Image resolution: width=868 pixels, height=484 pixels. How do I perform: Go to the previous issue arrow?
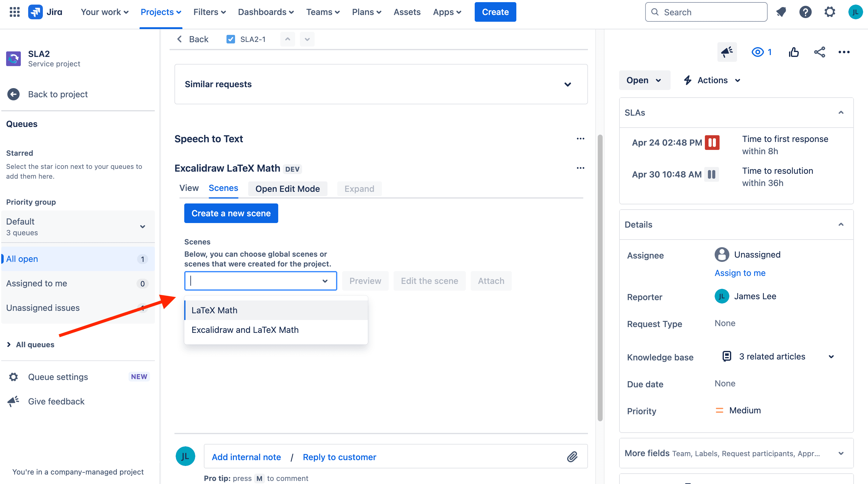[x=287, y=39]
